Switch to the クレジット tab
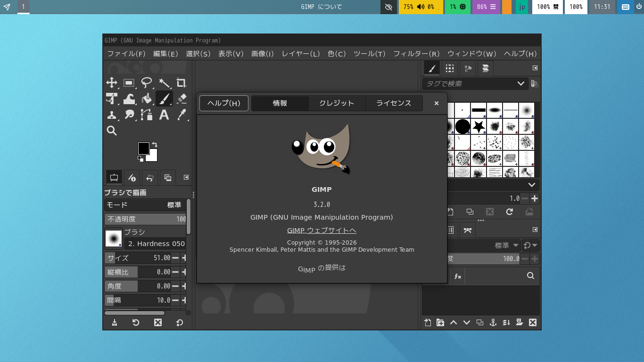This screenshot has width=644, height=362. click(337, 103)
